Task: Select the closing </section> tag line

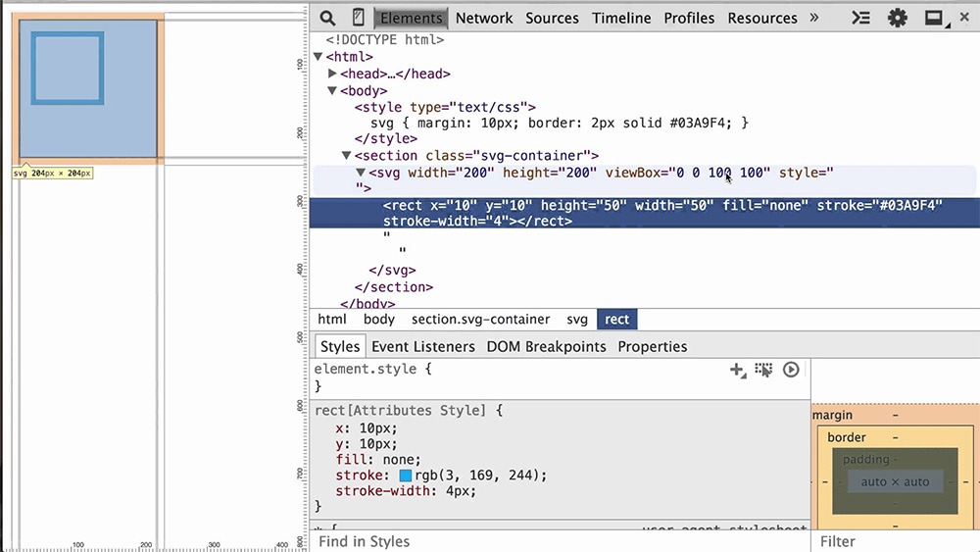Action: (394, 287)
